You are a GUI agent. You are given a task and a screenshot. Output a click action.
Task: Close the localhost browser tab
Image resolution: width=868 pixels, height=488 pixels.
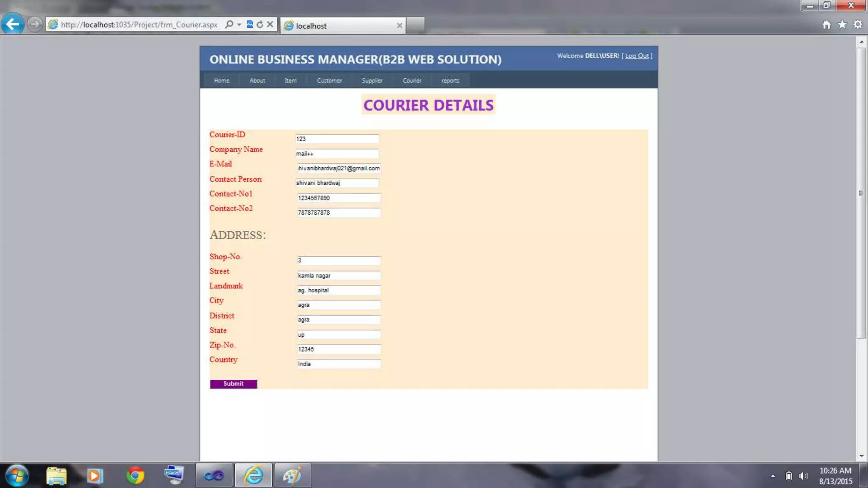pyautogui.click(x=399, y=25)
